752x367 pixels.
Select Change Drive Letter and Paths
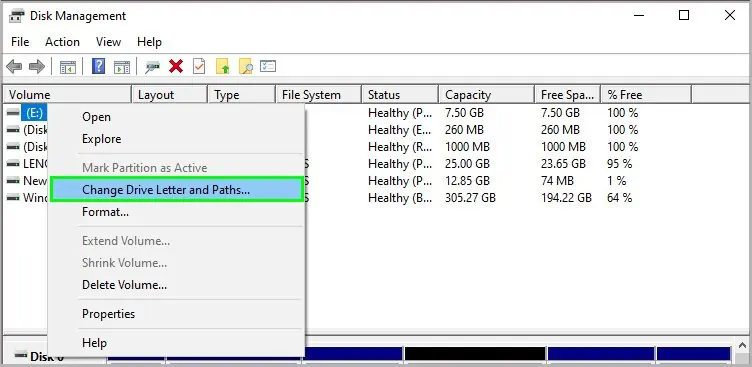[177, 190]
